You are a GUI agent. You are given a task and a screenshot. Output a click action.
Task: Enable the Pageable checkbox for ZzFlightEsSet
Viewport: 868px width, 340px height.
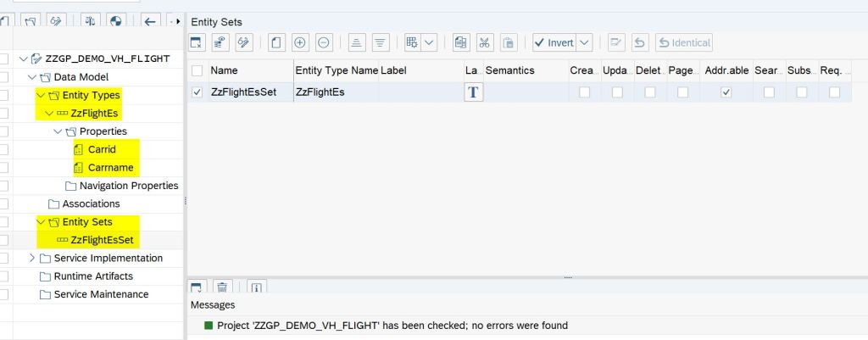click(682, 92)
